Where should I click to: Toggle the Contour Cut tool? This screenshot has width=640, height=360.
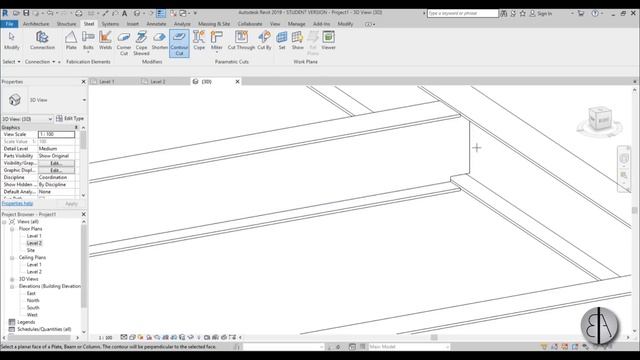(179, 43)
